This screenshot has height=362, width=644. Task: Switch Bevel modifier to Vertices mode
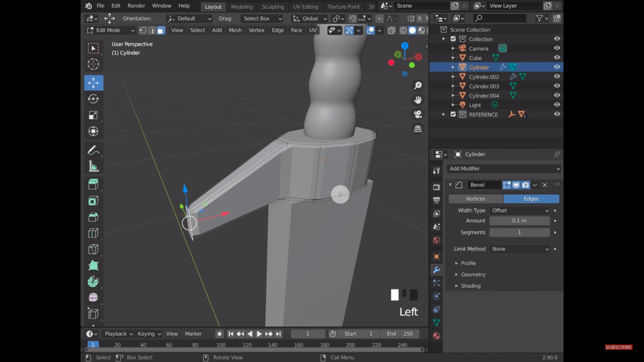(475, 198)
